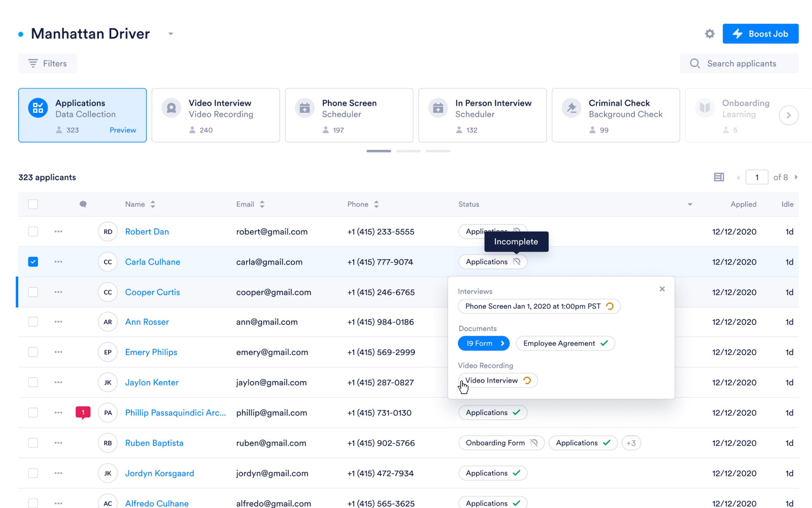Select Emery Philips' row checkbox
The width and height of the screenshot is (812, 508).
tap(33, 352)
